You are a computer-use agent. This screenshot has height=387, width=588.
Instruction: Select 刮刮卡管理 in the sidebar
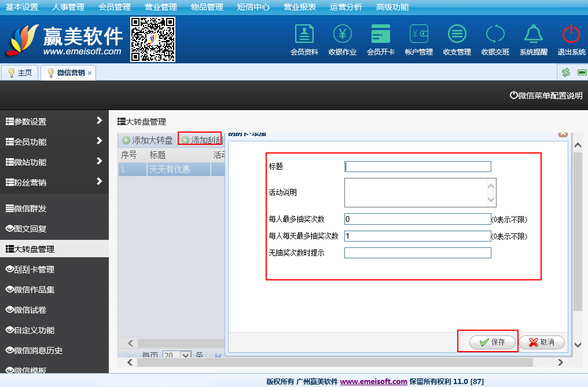(54, 269)
